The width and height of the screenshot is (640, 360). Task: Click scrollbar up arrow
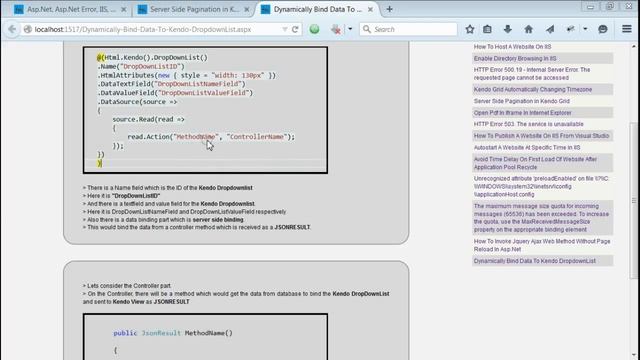pos(634,47)
